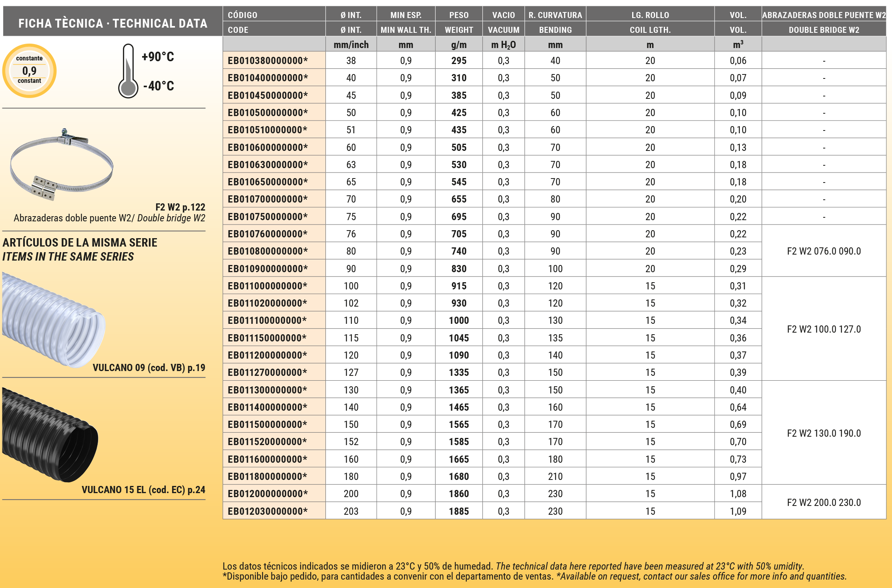Click the constant 0,9 wall thickness badge
This screenshot has height=588, width=892.
tap(29, 70)
